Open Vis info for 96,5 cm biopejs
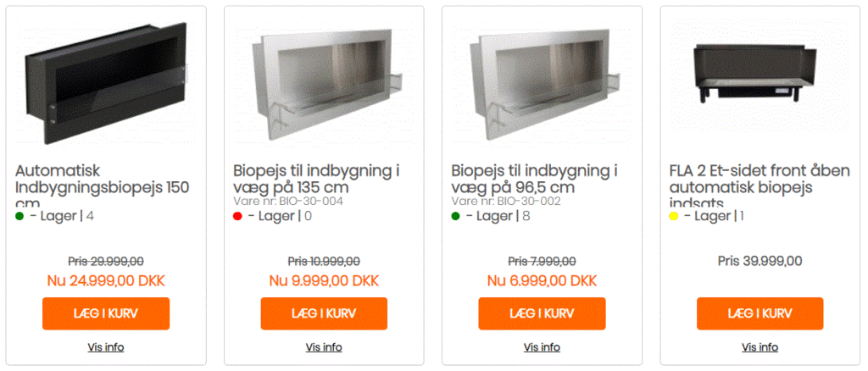 [542, 347]
